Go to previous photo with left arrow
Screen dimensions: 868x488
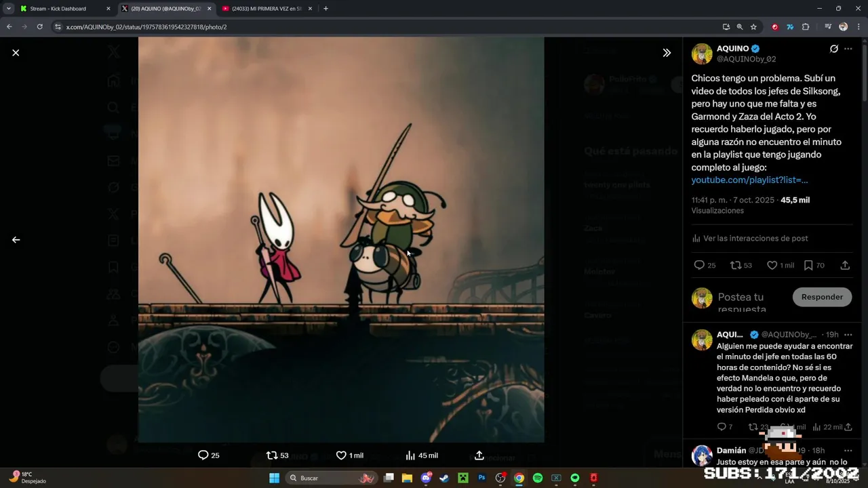coord(16,239)
